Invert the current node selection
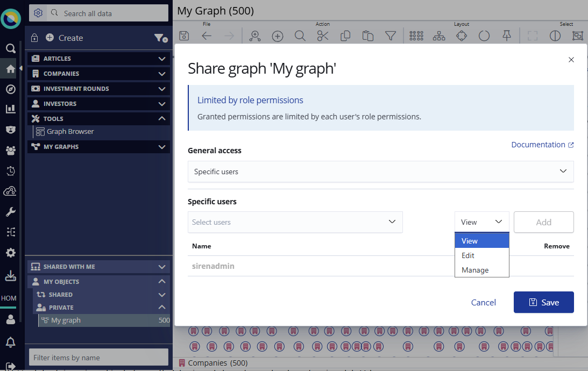 pos(555,35)
